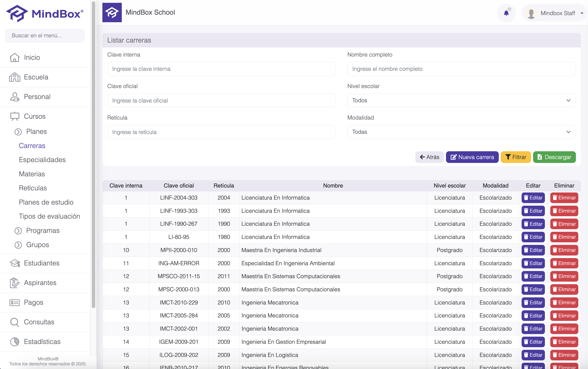Click the Estadísticas pie chart icon
588x369 pixels.
click(x=14, y=342)
